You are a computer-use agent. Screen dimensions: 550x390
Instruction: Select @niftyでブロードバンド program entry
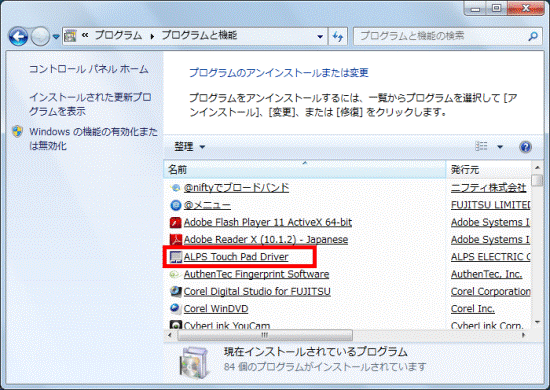(x=236, y=188)
